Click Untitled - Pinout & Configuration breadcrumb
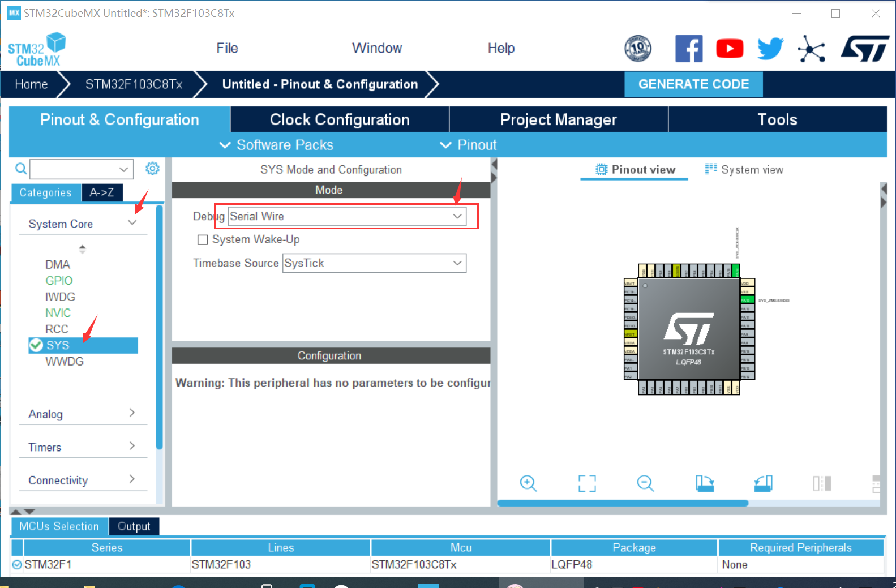Viewport: 896px width, 588px height. [x=320, y=84]
